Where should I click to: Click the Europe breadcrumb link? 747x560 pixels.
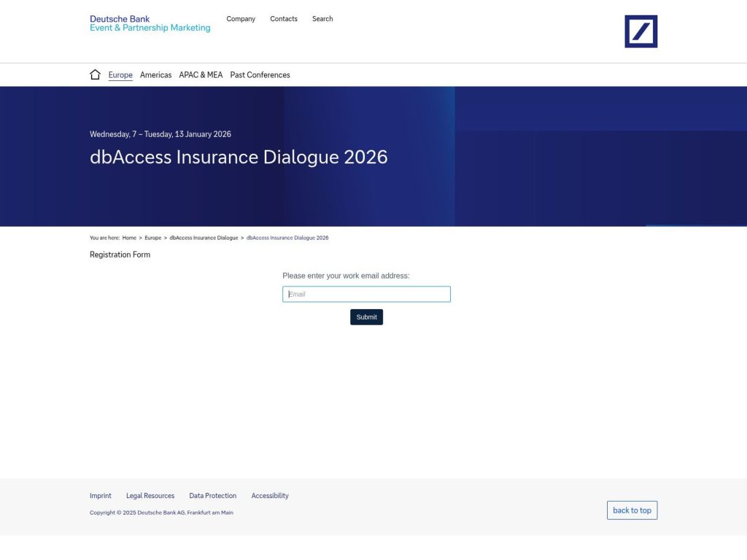tap(152, 238)
